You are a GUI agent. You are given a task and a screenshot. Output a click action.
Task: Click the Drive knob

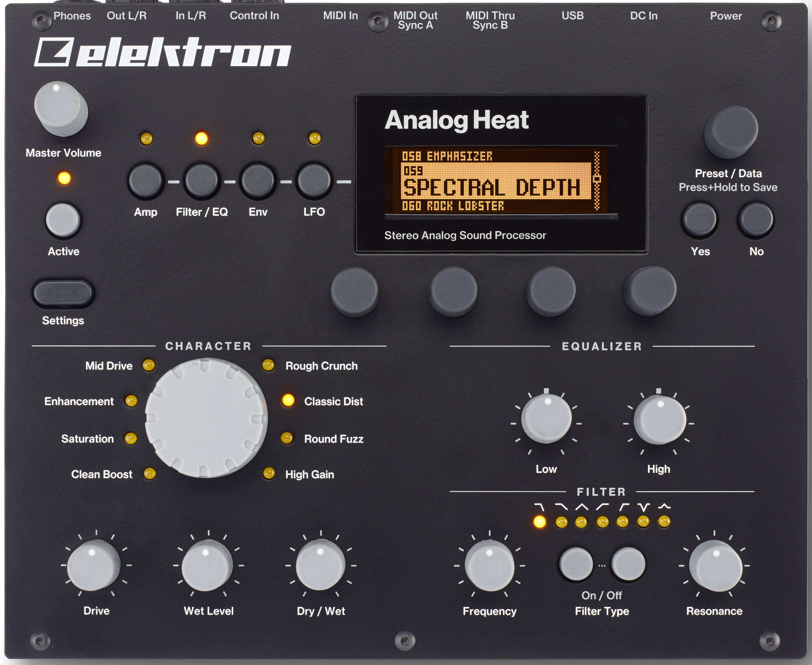click(x=94, y=565)
